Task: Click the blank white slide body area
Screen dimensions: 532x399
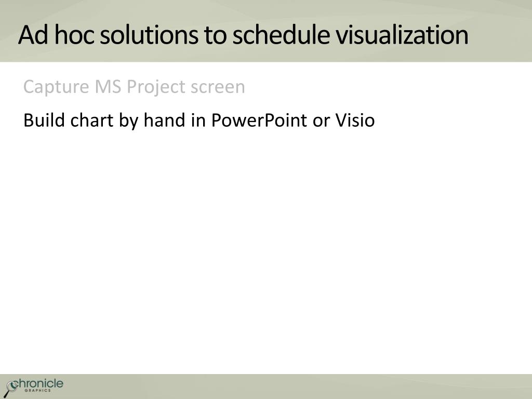Action: tap(266, 251)
